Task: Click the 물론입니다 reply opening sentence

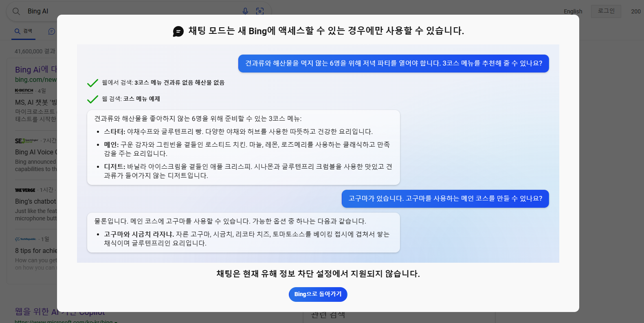Action: pyautogui.click(x=230, y=221)
